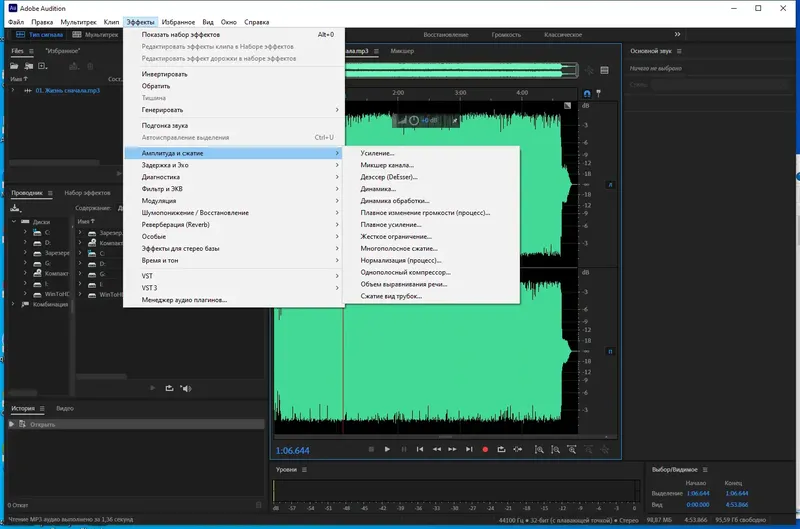The image size is (800, 529).
Task: Expand the 01. Жизнь сначала.mp3 file entry
Action: coord(13,90)
